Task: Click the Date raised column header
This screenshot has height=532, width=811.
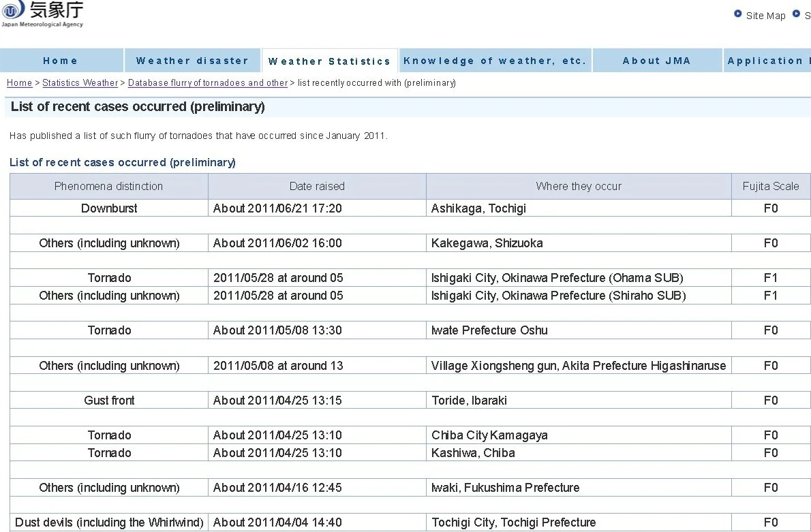Action: pyautogui.click(x=317, y=186)
